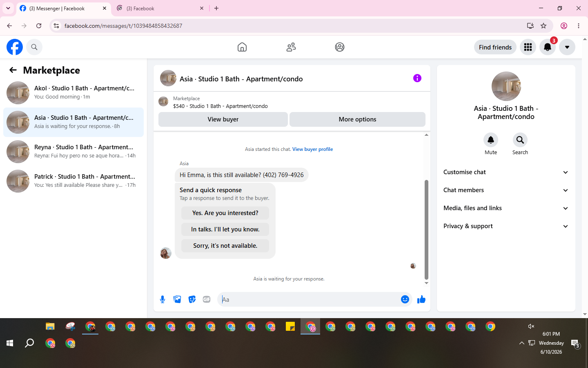Bookmark this page with the star icon
This screenshot has height=368, width=588.
click(543, 26)
